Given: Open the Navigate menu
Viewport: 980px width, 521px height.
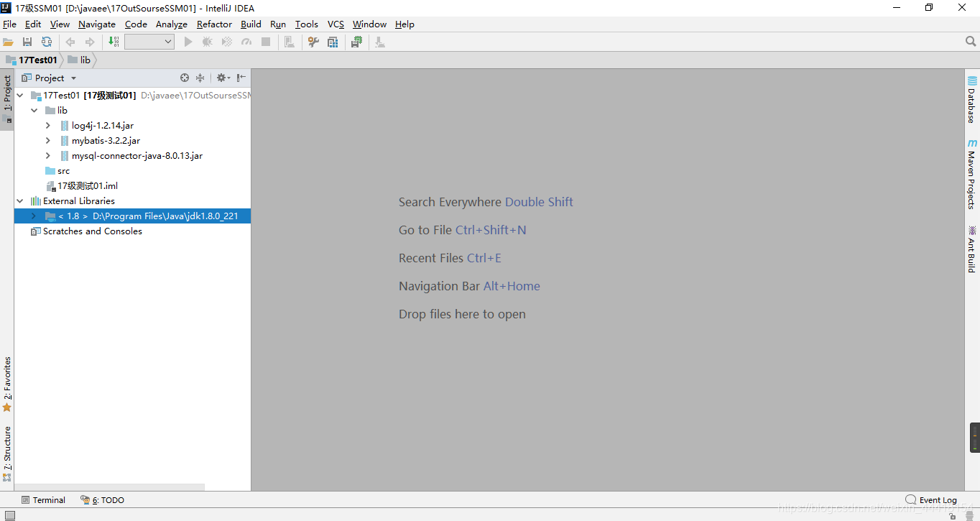Looking at the screenshot, I should point(97,24).
